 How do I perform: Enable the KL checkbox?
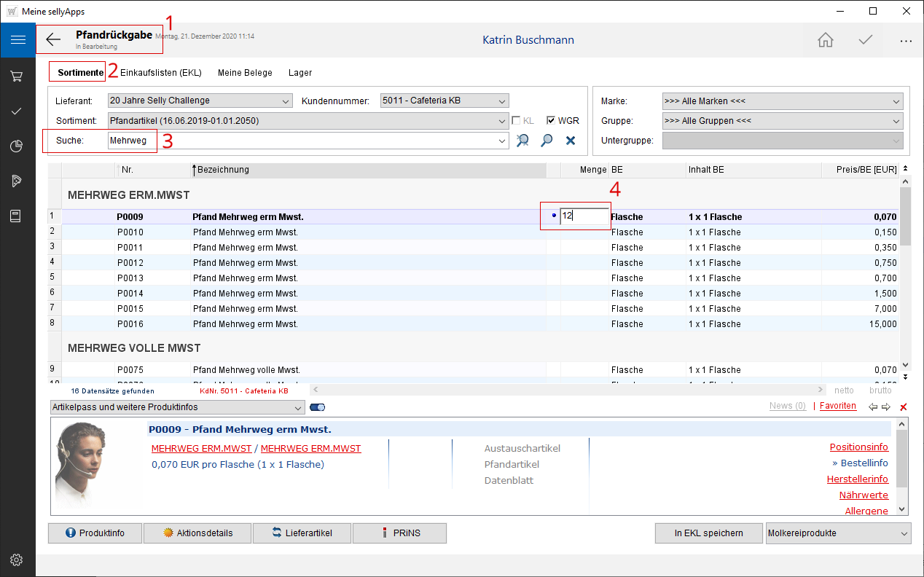coord(516,121)
